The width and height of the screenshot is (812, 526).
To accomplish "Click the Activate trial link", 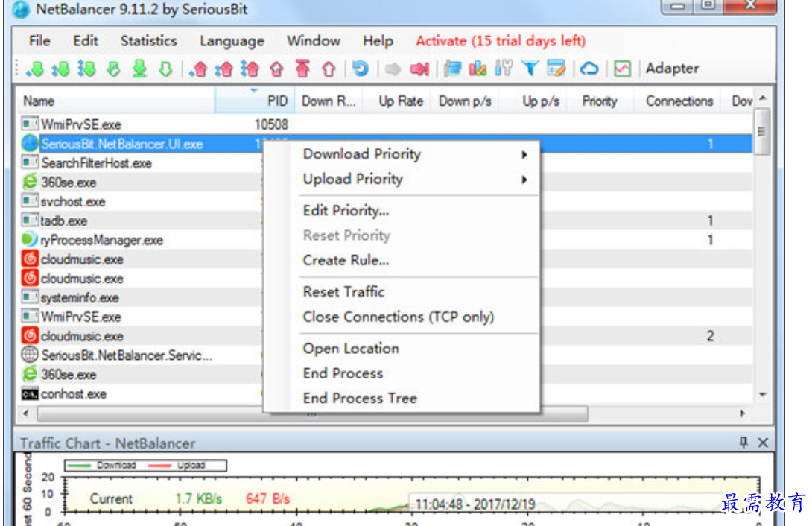I will [x=501, y=41].
